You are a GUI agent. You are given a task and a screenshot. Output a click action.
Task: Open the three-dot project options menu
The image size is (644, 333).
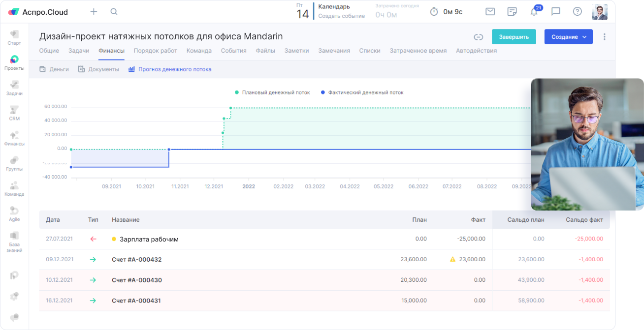pyautogui.click(x=605, y=37)
